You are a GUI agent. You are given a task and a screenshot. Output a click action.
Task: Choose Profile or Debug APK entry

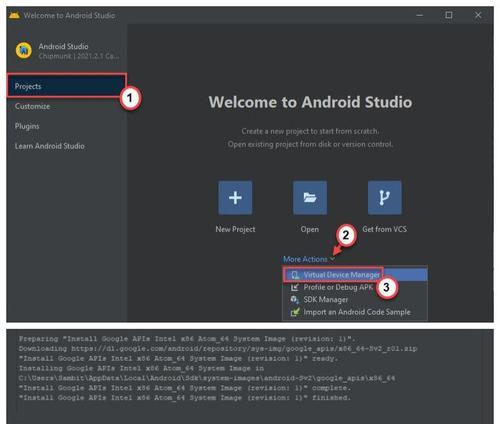pos(355,287)
